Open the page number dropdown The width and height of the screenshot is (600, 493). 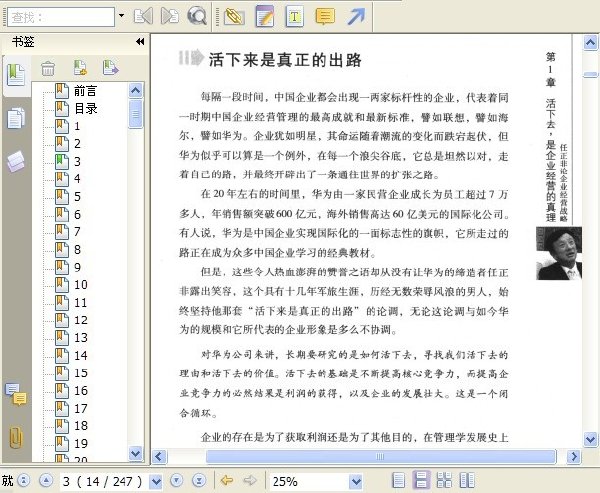pyautogui.click(x=156, y=481)
